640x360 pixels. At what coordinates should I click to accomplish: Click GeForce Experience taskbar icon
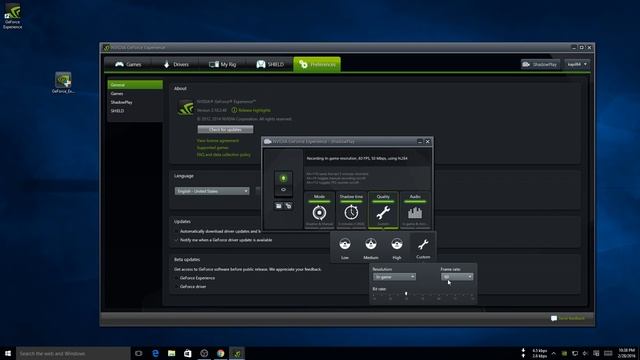point(237,353)
